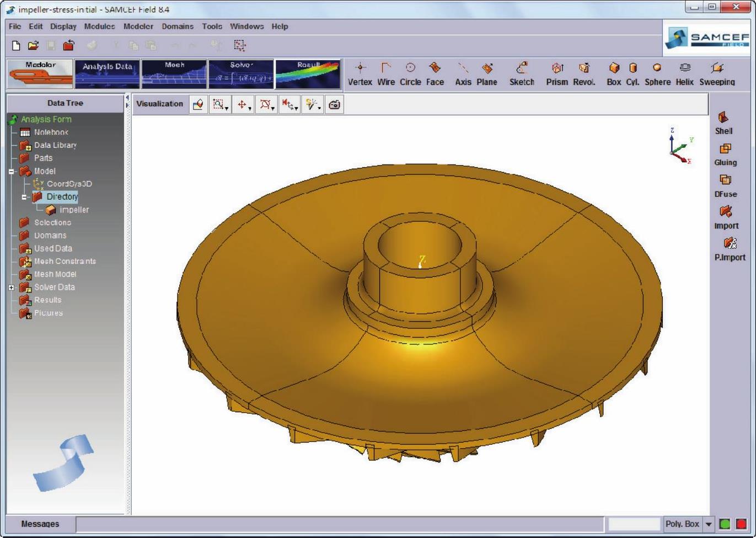Screen dimensions: 756x538
Task: Collapse the Model tree node
Action: point(11,172)
